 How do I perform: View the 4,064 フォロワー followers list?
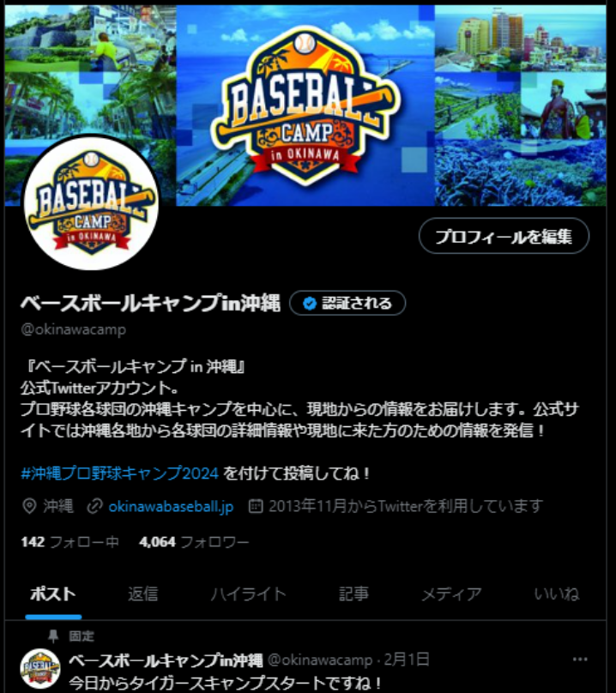194,542
